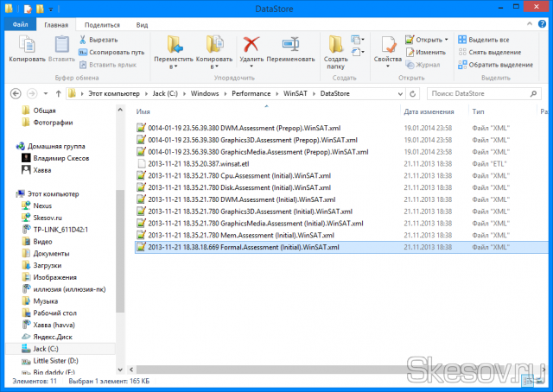Screen dimensions: 553x392
Task: Go up one folder level arrow
Action: [56, 92]
